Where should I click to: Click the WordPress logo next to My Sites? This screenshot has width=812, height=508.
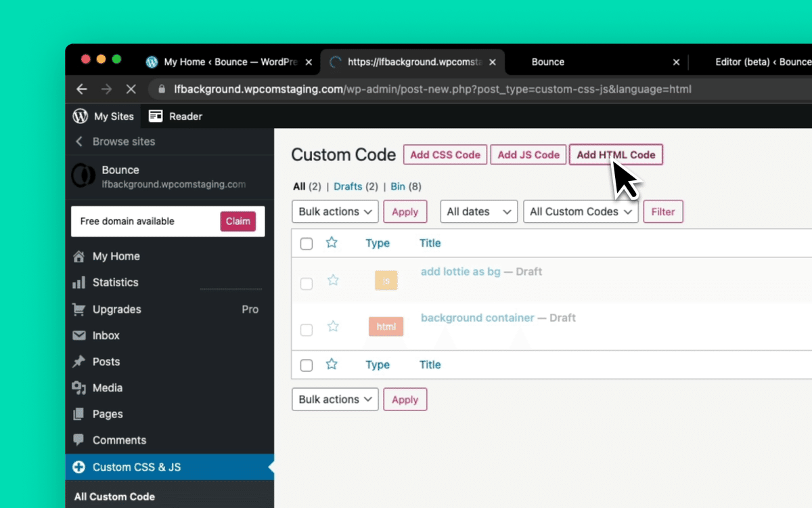tap(81, 116)
